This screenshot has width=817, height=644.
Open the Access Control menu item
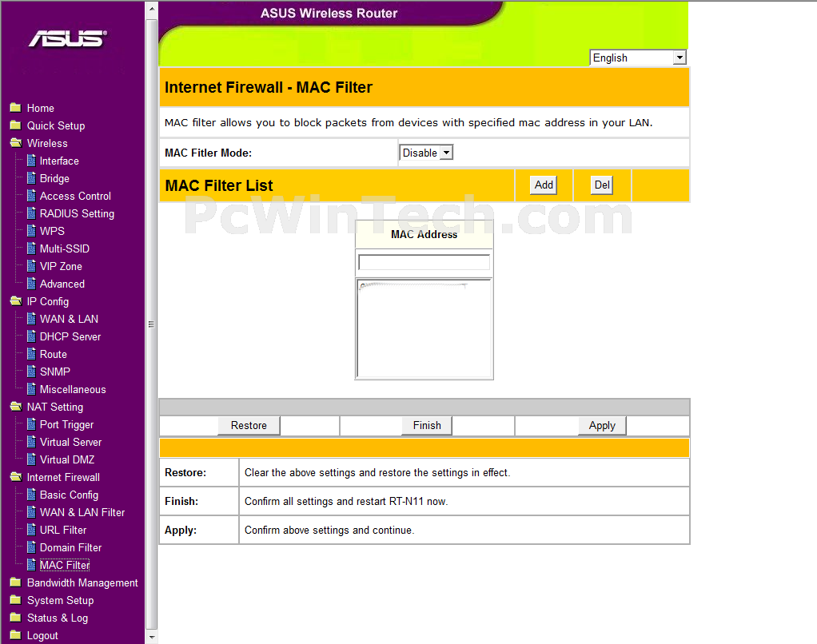(76, 197)
